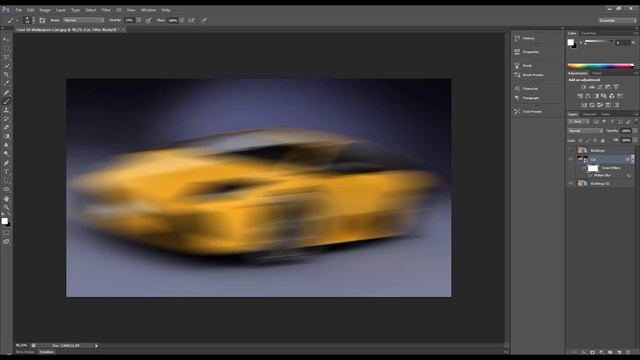Hide the bottom Buildings layer
The image size is (640, 360).
[571, 184]
